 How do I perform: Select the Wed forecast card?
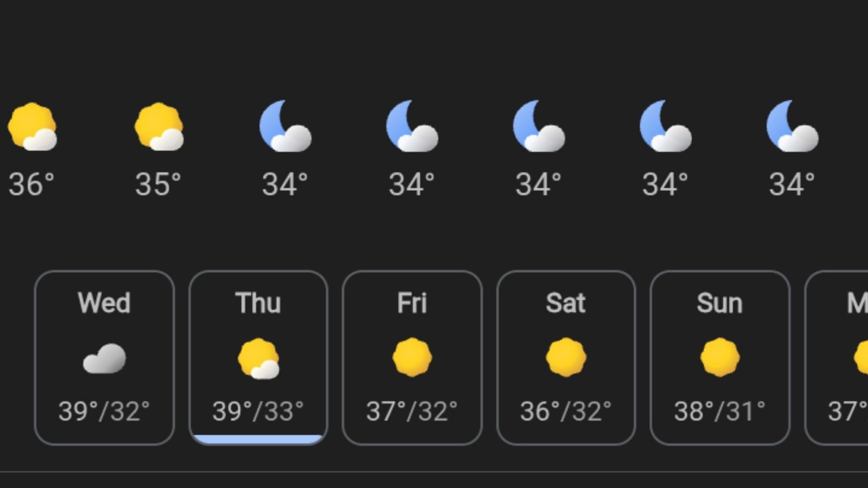tap(104, 358)
